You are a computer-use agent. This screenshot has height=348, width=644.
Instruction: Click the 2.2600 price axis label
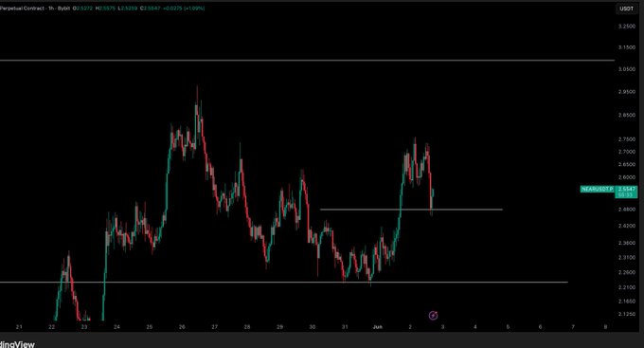[x=626, y=272]
